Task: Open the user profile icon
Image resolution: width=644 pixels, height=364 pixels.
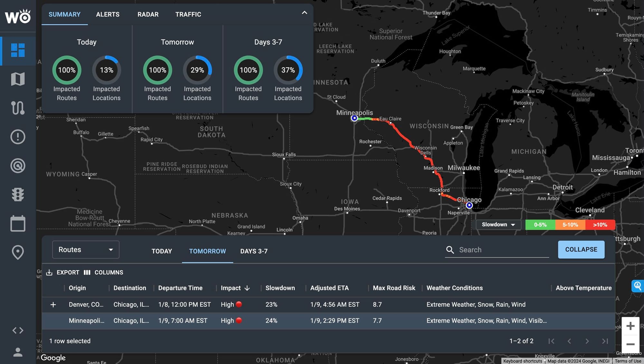Action: click(x=18, y=352)
